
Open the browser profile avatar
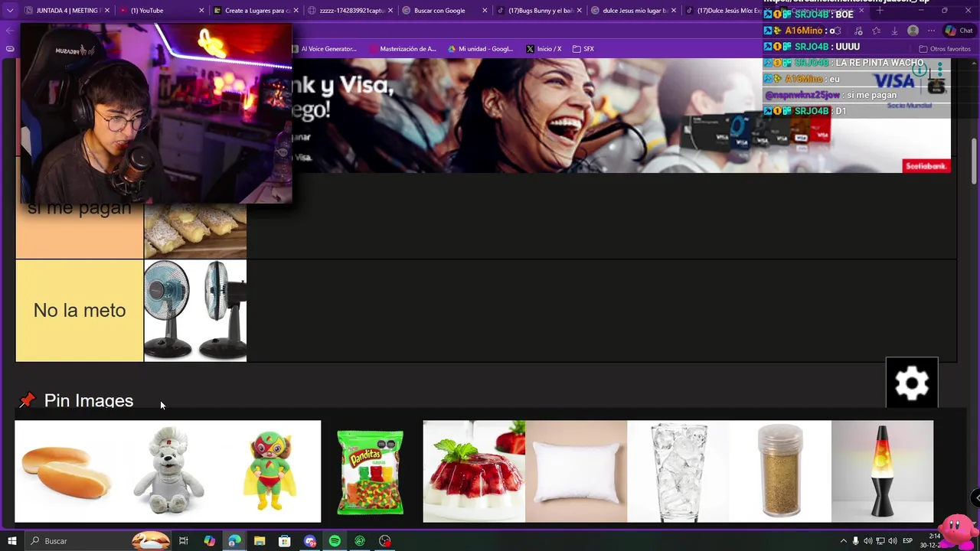tap(913, 31)
